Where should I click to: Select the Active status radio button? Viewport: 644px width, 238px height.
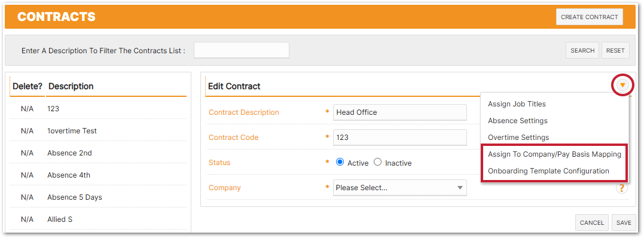coord(340,162)
